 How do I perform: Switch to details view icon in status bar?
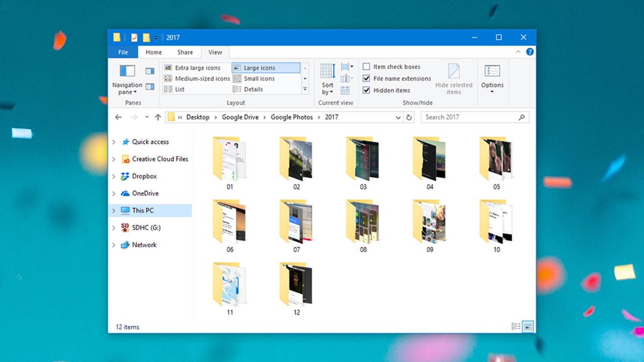point(516,326)
